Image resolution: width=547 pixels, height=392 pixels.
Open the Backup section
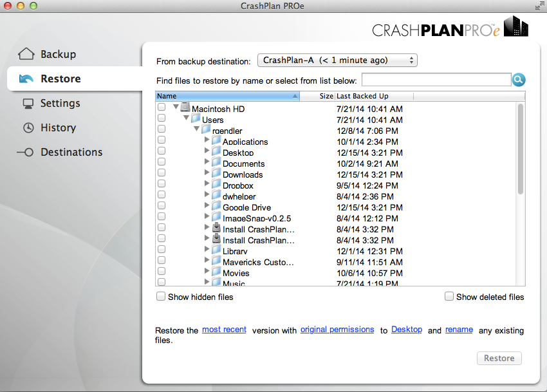[58, 54]
